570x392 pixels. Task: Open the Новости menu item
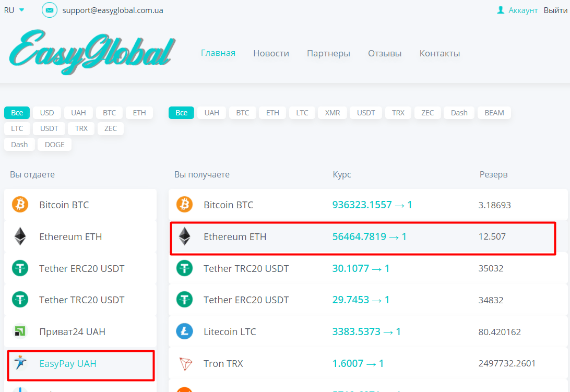click(271, 53)
